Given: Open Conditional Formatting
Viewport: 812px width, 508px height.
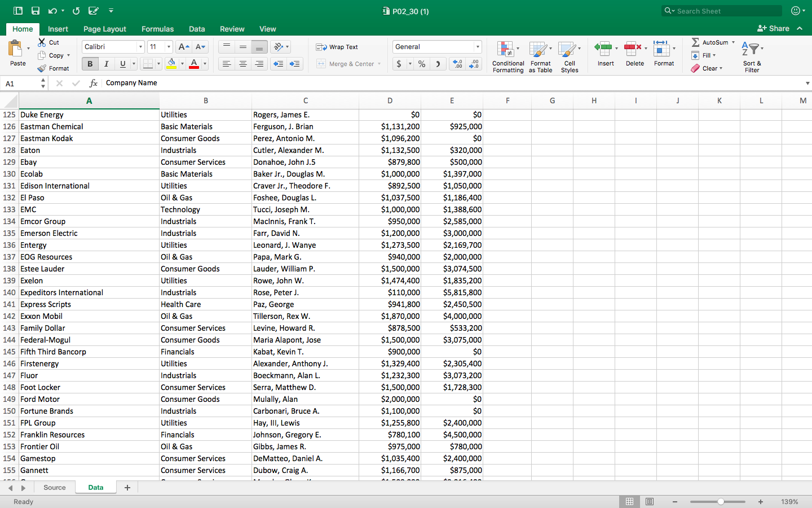Looking at the screenshot, I should 507,56.
